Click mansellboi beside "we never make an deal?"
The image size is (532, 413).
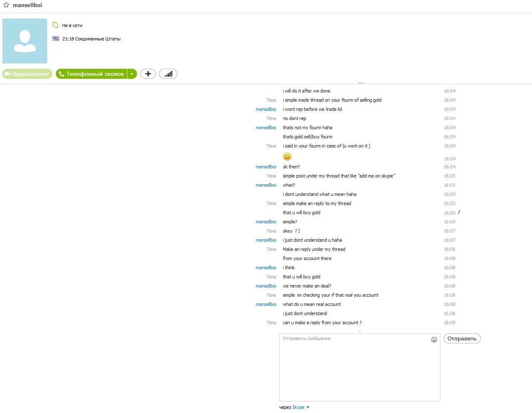[266, 286]
